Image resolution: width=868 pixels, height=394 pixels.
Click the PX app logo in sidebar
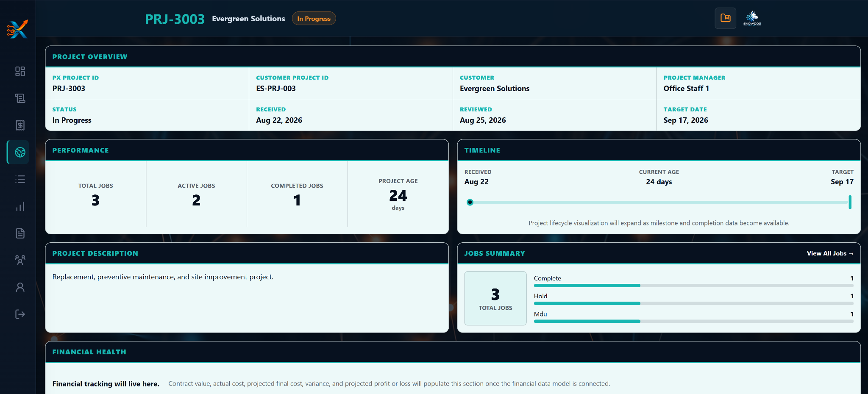click(17, 29)
